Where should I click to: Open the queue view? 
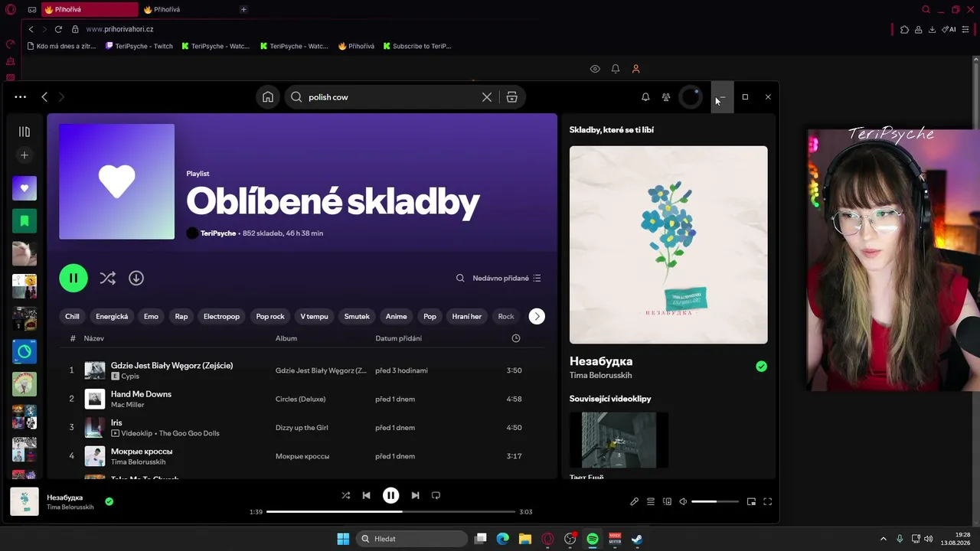click(651, 502)
